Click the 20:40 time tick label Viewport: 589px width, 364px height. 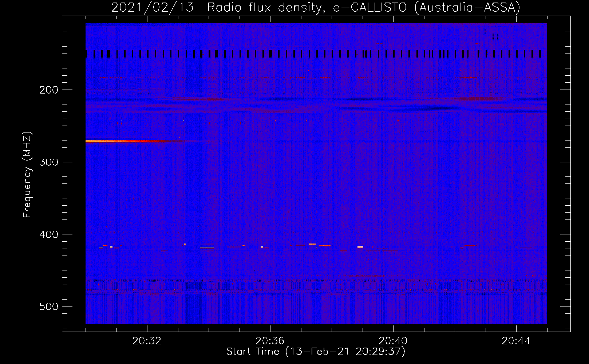tap(393, 341)
